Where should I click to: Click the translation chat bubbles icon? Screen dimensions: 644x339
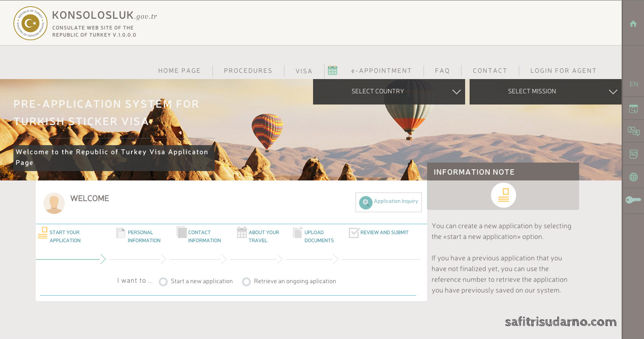(633, 131)
